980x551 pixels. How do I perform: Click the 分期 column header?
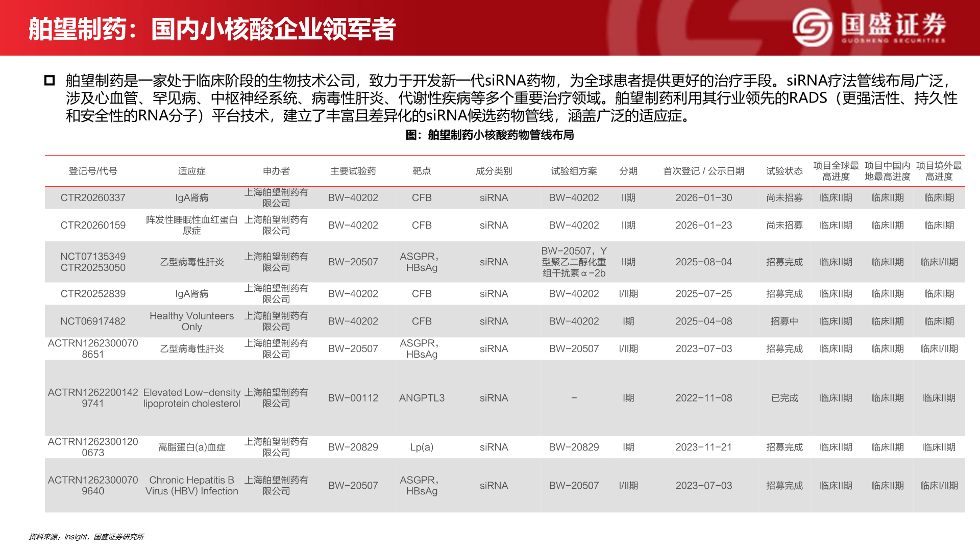click(x=628, y=171)
